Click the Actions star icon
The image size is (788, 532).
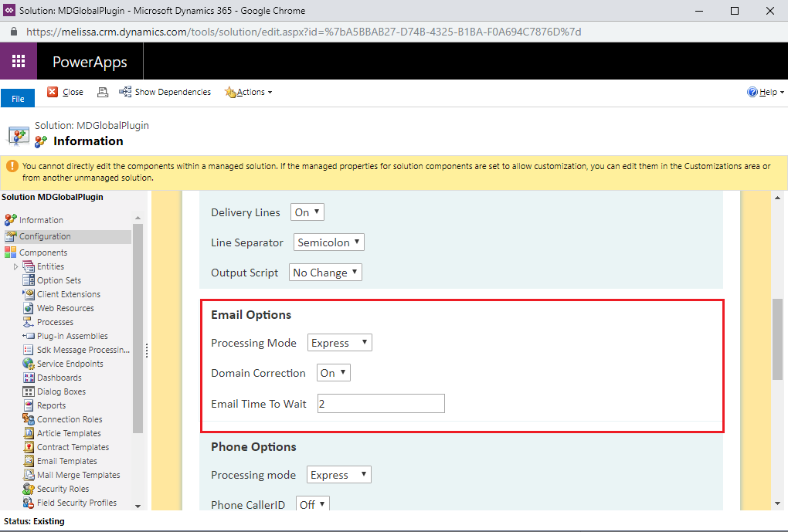[230, 92]
